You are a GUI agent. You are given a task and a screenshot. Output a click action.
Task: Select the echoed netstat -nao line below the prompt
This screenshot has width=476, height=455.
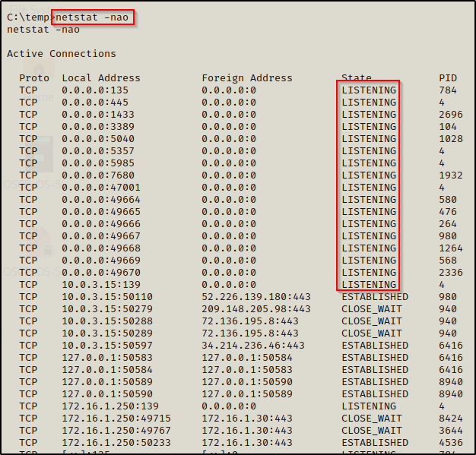[43, 30]
